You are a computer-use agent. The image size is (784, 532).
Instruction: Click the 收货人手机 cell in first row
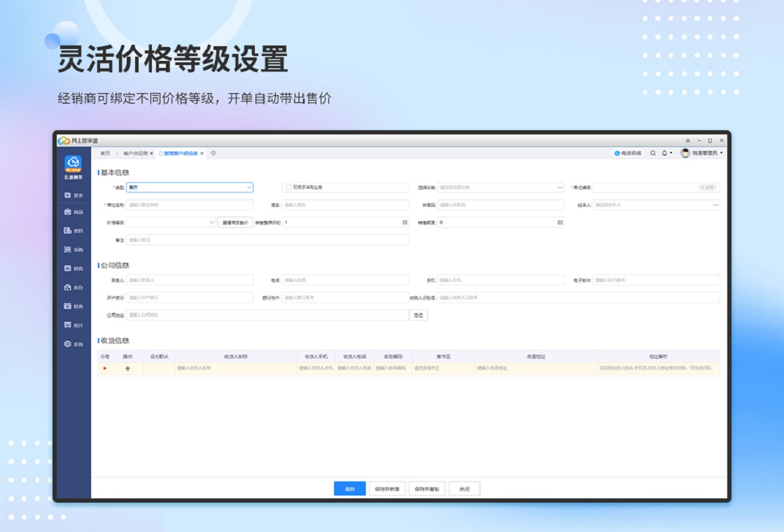point(316,368)
